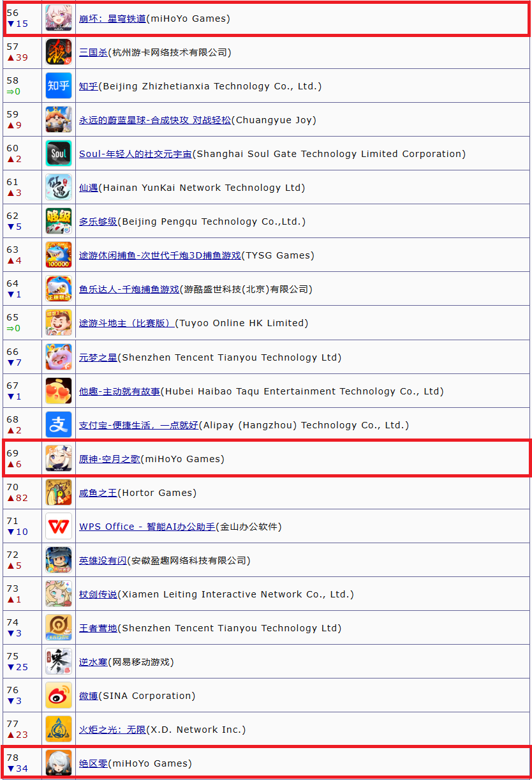Click the 原神·空月之歌 app icon
The height and width of the screenshot is (780, 532).
(x=59, y=458)
